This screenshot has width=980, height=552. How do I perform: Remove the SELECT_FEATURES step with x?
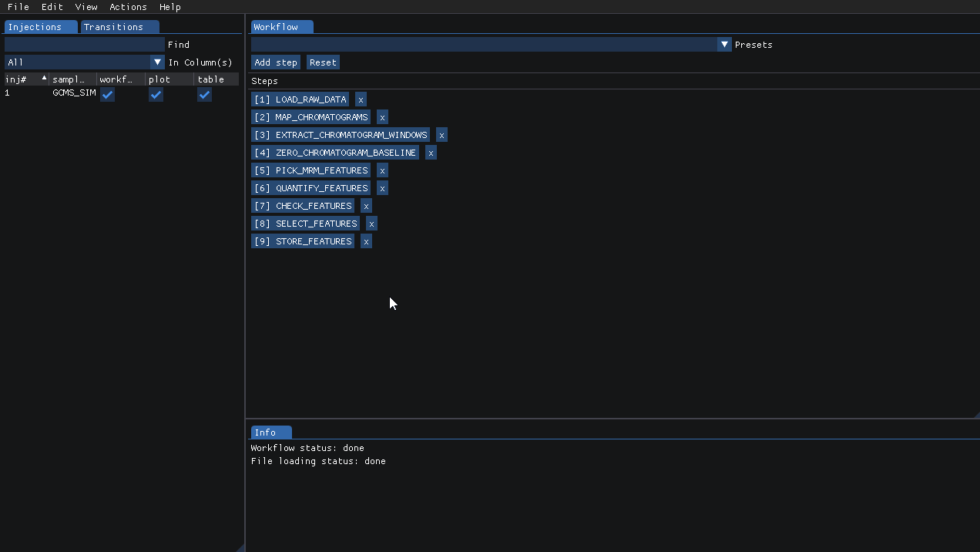point(371,224)
